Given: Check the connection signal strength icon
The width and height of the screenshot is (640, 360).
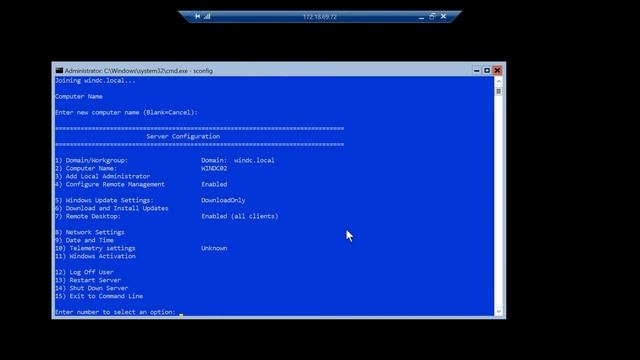Looking at the screenshot, I should pos(207,16).
